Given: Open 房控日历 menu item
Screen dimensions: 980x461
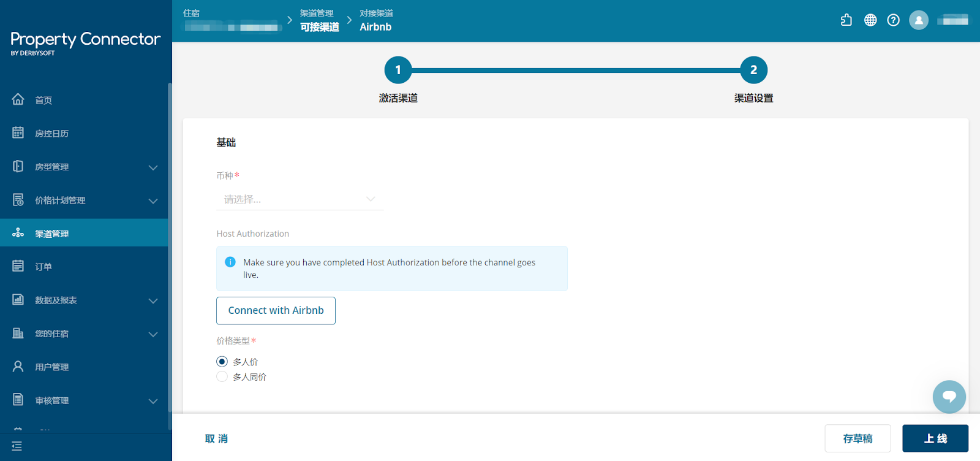Looking at the screenshot, I should coord(84,133).
